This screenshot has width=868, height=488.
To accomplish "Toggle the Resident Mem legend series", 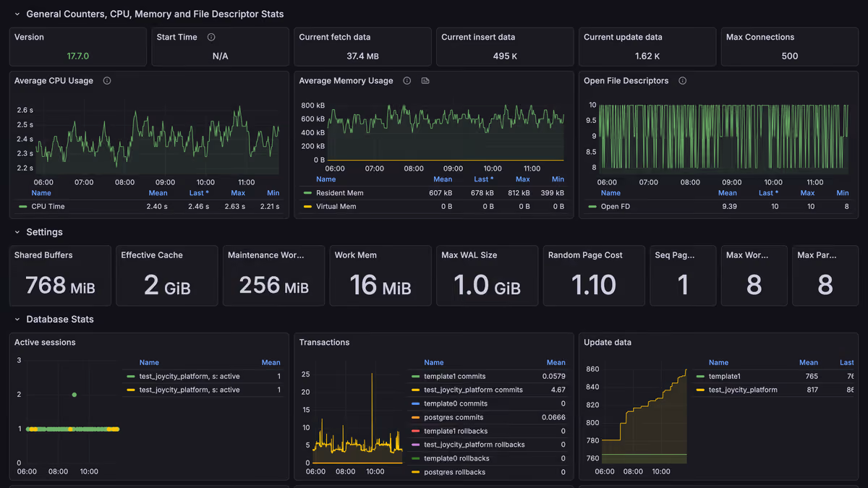I will (x=340, y=193).
